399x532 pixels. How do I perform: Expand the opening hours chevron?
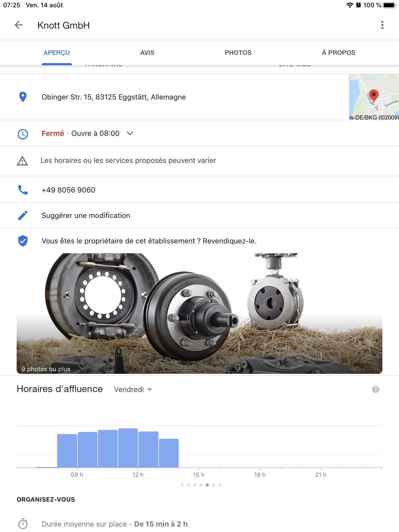click(x=130, y=134)
